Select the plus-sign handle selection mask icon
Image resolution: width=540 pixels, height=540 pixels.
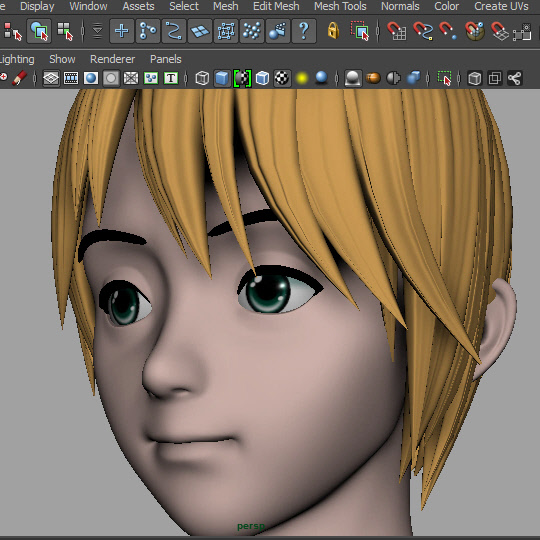(122, 31)
